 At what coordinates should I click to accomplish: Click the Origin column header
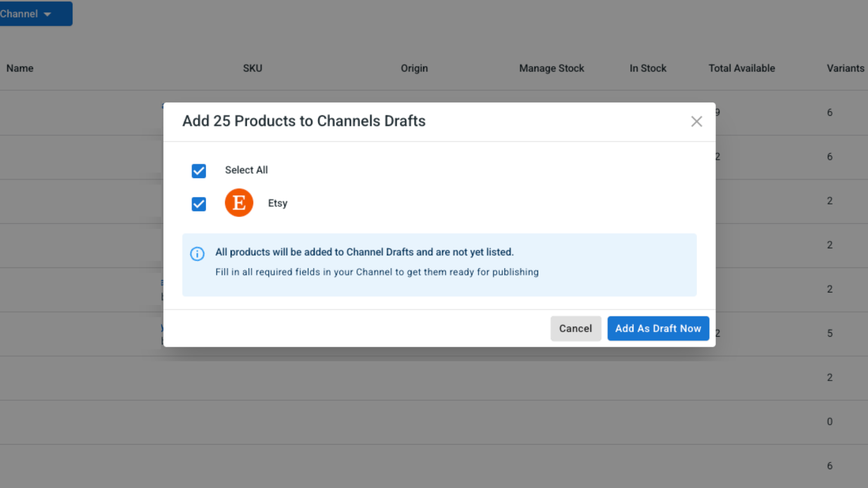click(414, 68)
